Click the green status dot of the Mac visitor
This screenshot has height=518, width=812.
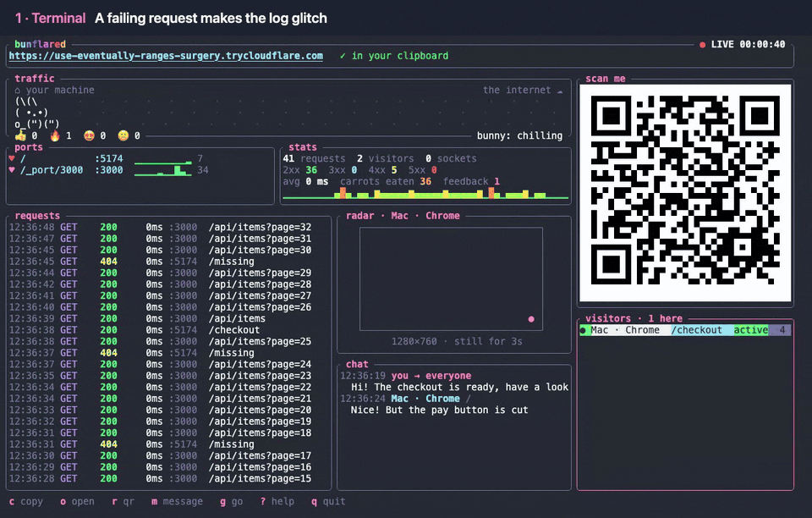click(x=583, y=330)
